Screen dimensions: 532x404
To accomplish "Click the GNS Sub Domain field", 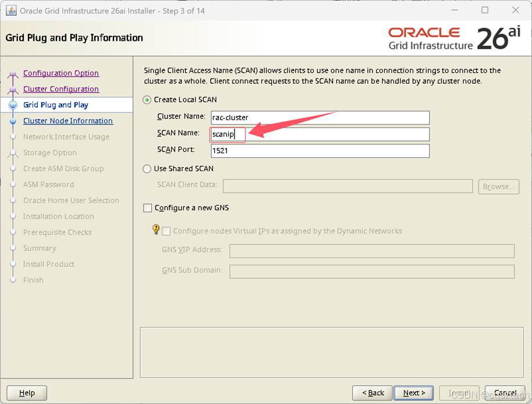I will pyautogui.click(x=372, y=272).
